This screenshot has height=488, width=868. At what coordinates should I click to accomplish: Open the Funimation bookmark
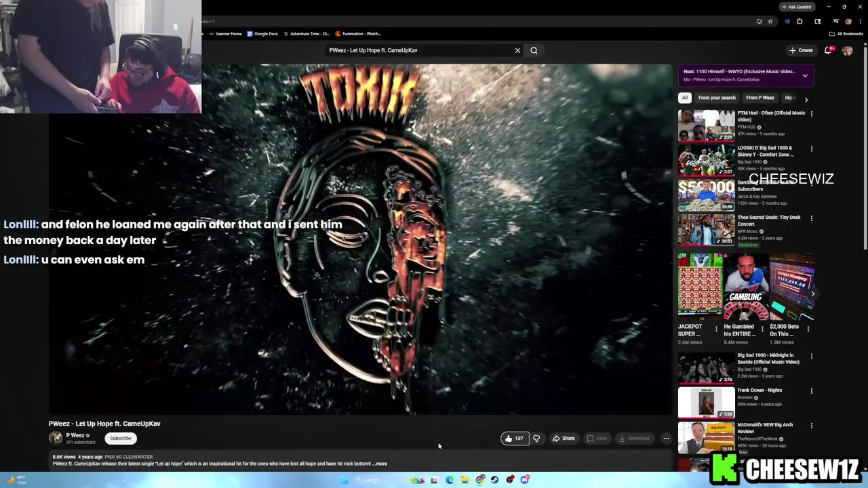pyautogui.click(x=358, y=34)
